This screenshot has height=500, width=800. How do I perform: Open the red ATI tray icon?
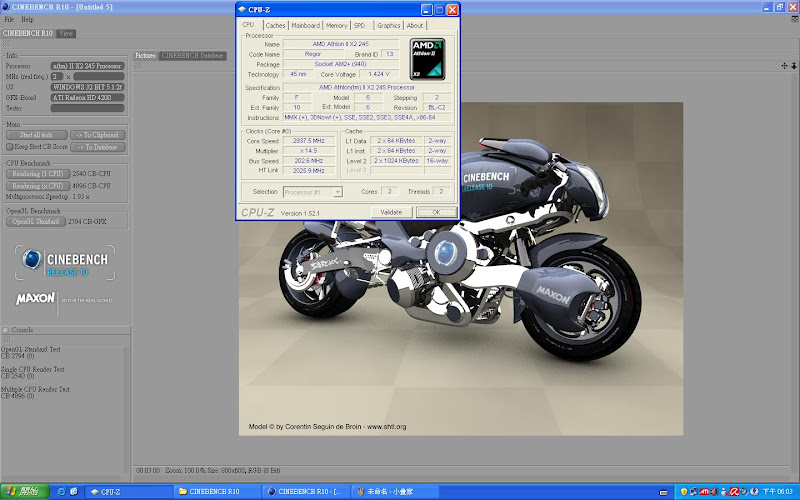pyautogui.click(x=704, y=492)
